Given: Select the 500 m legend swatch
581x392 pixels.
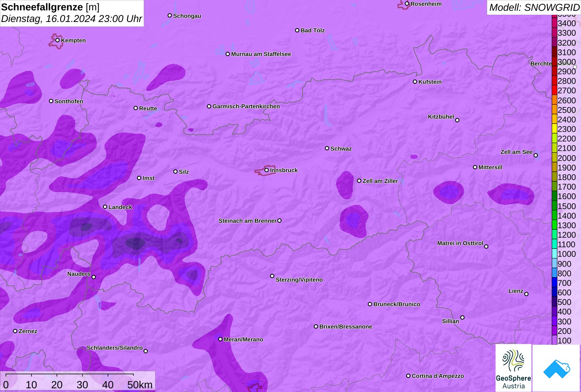Looking at the screenshot, I should click(554, 302).
